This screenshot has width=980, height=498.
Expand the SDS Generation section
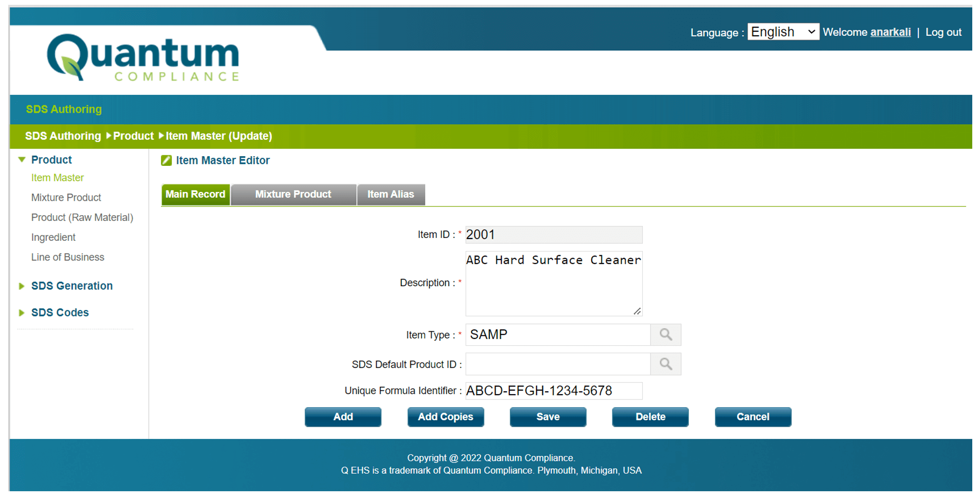coord(22,286)
